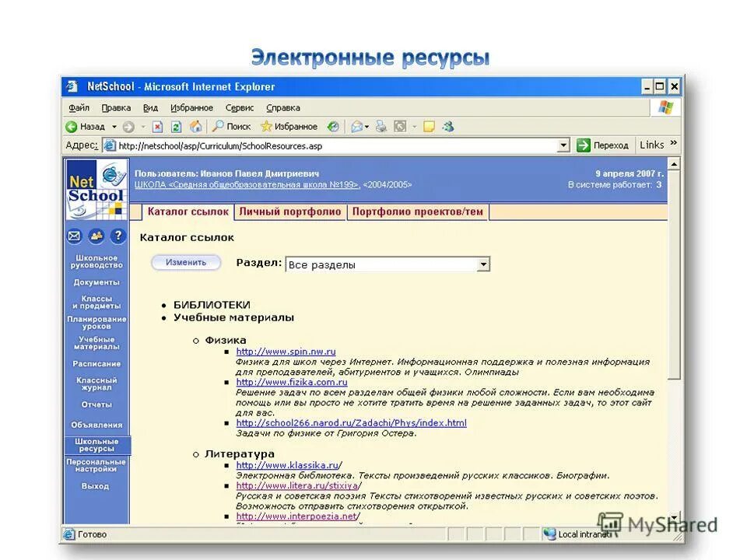The height and width of the screenshot is (560, 747).
Task: Click the forum users icon in the sidebar
Action: (95, 236)
